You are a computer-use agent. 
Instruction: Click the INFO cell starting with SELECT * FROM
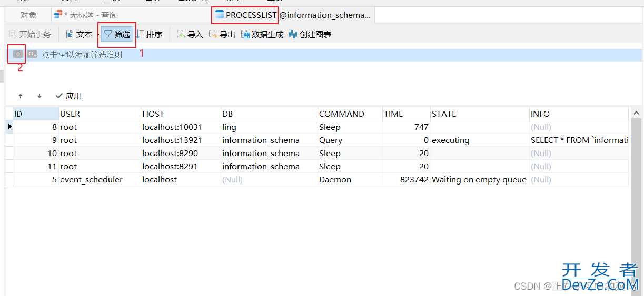(x=579, y=140)
